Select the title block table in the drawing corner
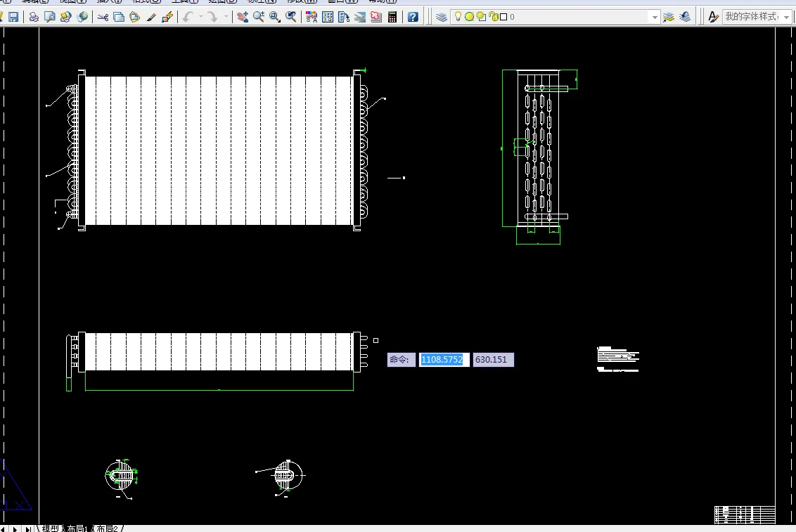This screenshot has width=796, height=532. [x=745, y=514]
